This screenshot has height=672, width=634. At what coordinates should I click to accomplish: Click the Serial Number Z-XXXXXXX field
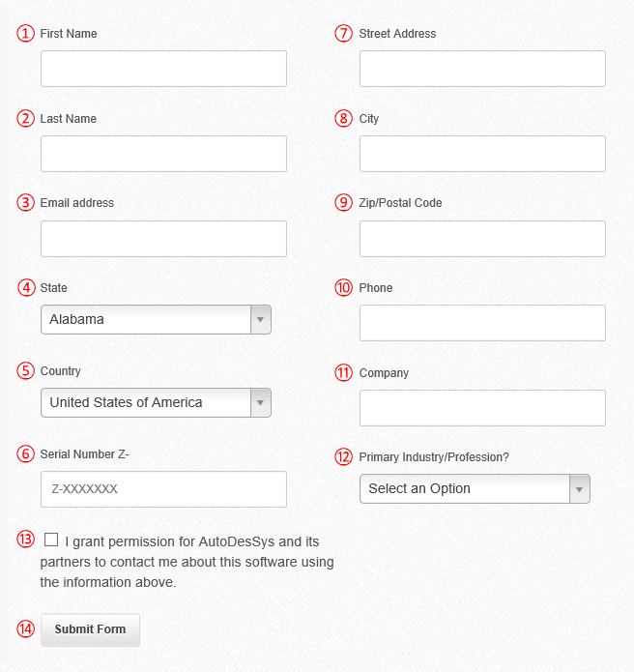click(163, 489)
